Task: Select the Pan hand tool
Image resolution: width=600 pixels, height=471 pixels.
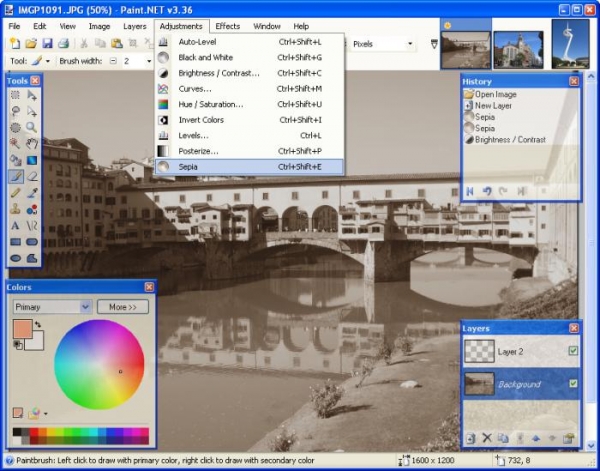Action: coord(32,143)
